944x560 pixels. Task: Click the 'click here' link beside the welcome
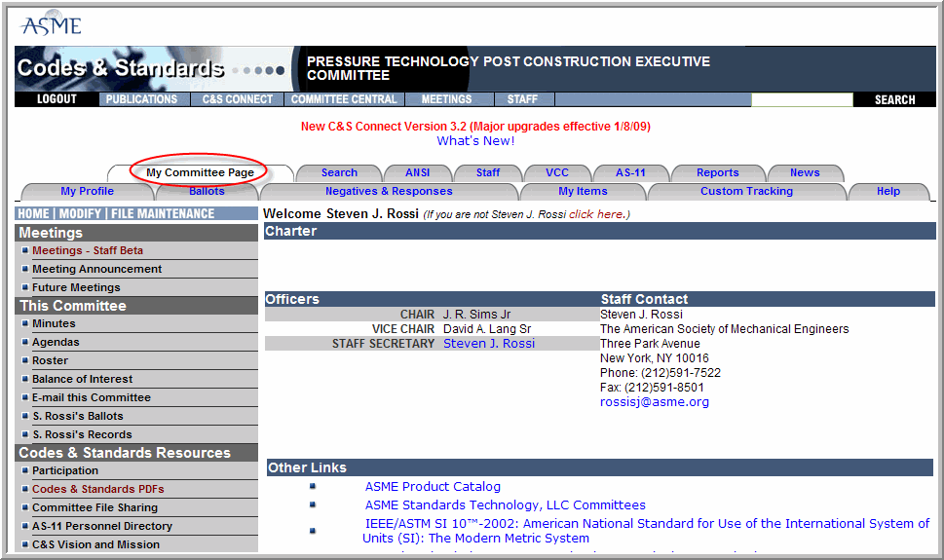(x=595, y=214)
